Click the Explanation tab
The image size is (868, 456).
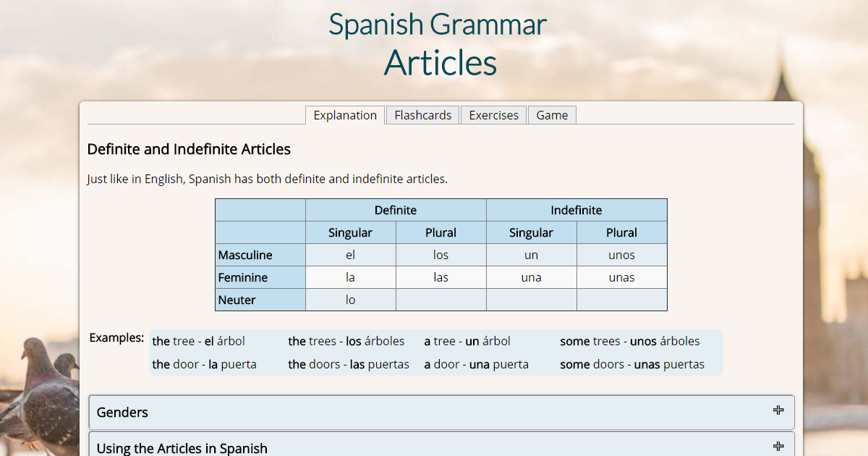345,114
